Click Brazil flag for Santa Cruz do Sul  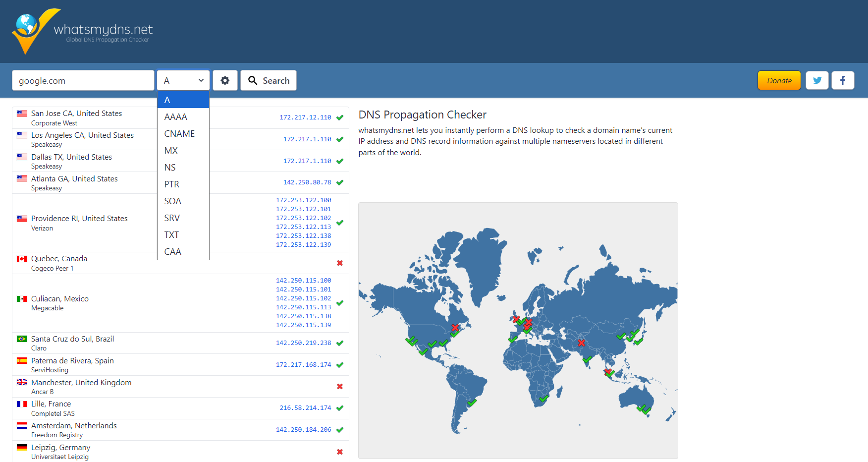[22, 339]
